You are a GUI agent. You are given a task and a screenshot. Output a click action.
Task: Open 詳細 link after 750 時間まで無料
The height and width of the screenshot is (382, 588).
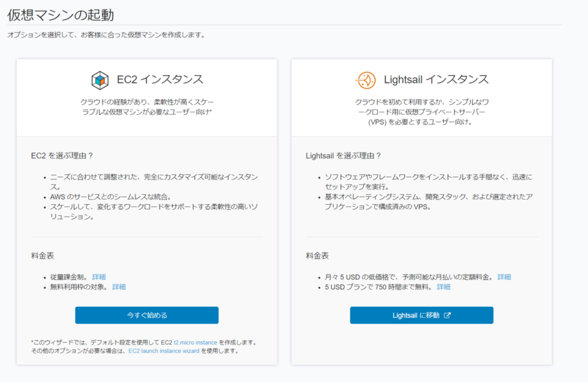tap(444, 287)
